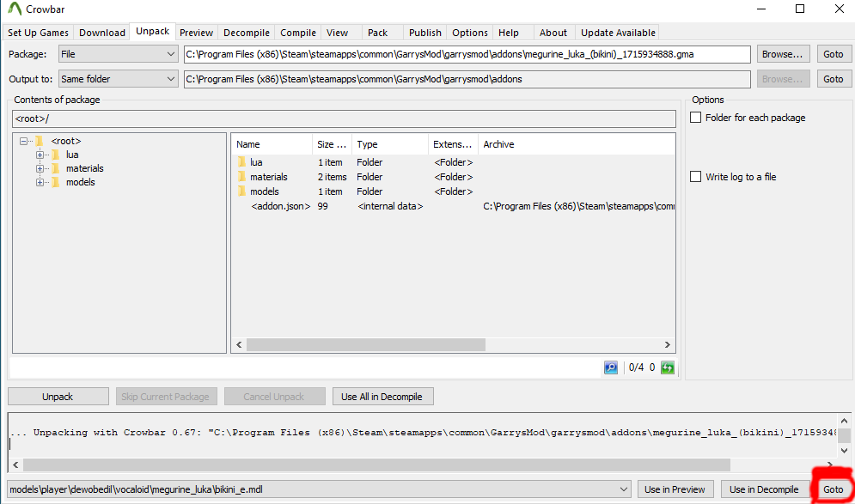
Task: Click the Unpack button
Action: pyautogui.click(x=58, y=397)
